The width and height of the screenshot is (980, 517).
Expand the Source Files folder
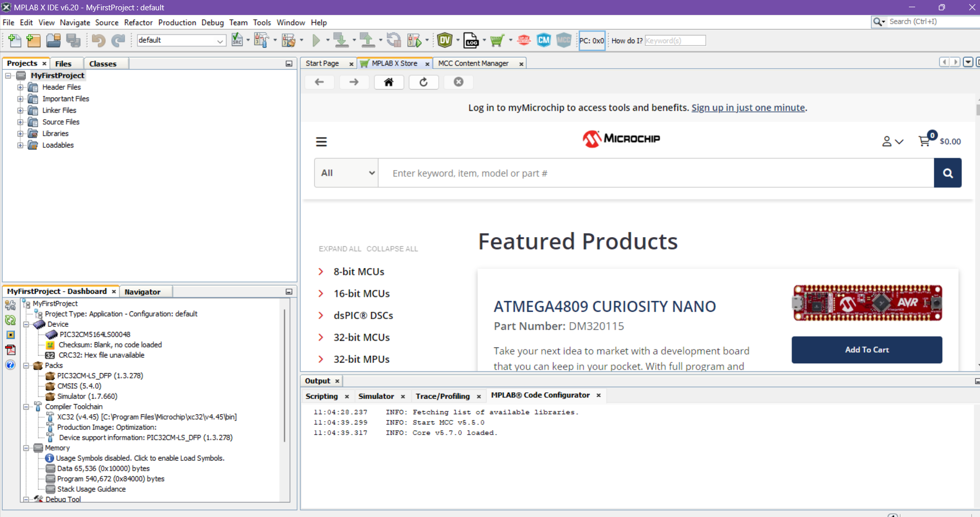point(21,122)
